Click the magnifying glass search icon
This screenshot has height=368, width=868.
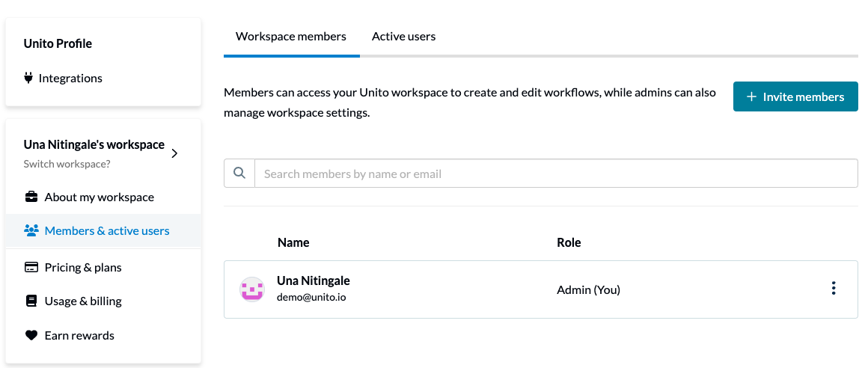pos(239,174)
